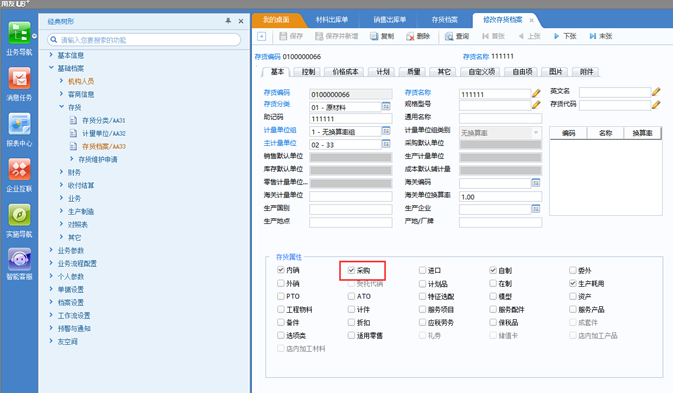Click pencil icon beside 英文名 field
673x393 pixels.
(x=656, y=91)
